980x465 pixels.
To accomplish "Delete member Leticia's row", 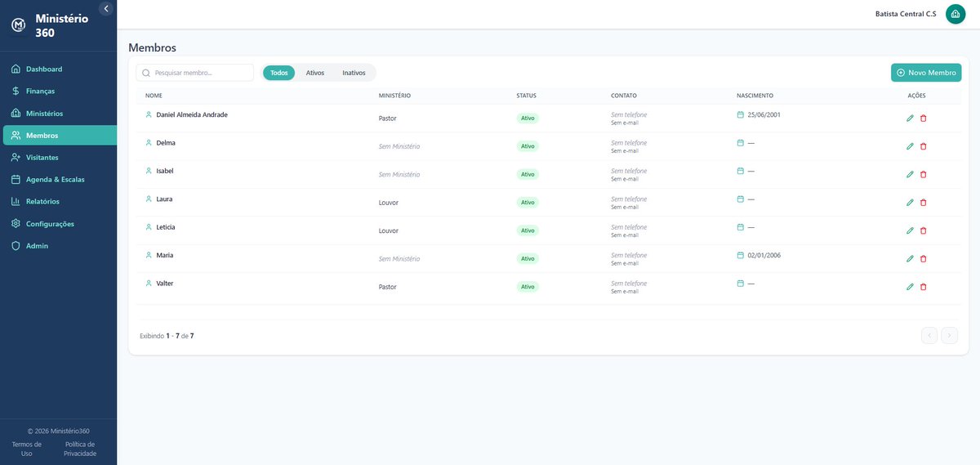I will coord(924,230).
